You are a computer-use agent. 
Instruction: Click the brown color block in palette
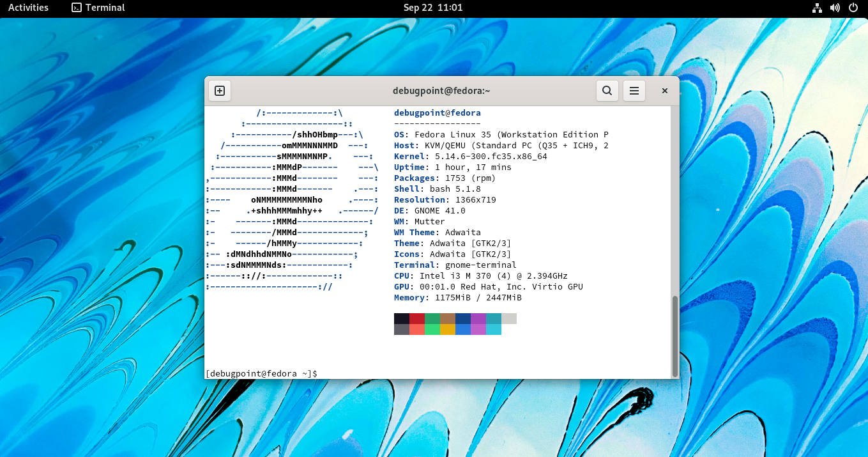click(x=448, y=319)
